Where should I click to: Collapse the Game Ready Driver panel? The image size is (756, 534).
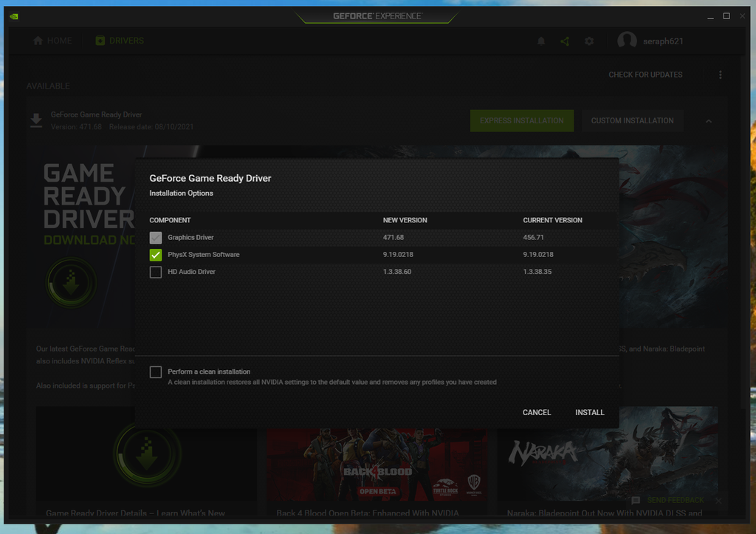click(x=709, y=120)
